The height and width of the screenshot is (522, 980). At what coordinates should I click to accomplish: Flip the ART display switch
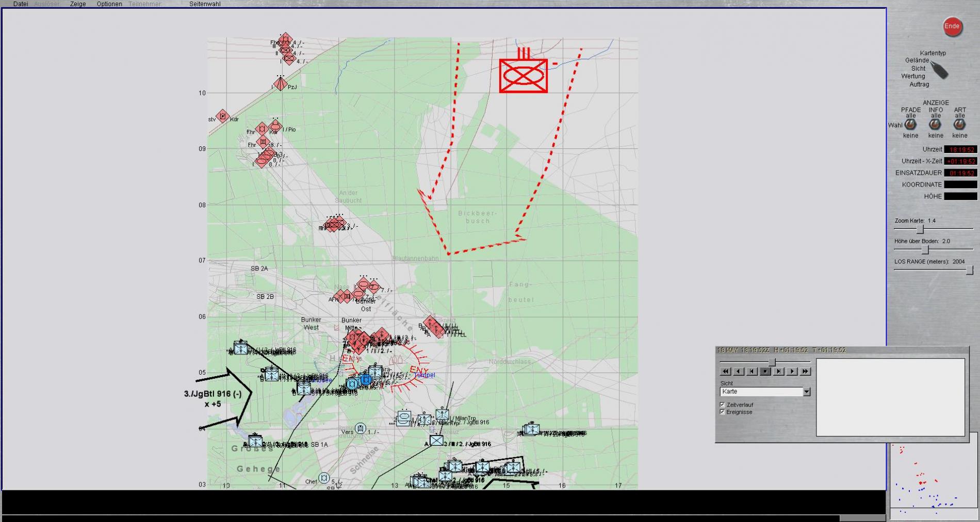click(959, 125)
